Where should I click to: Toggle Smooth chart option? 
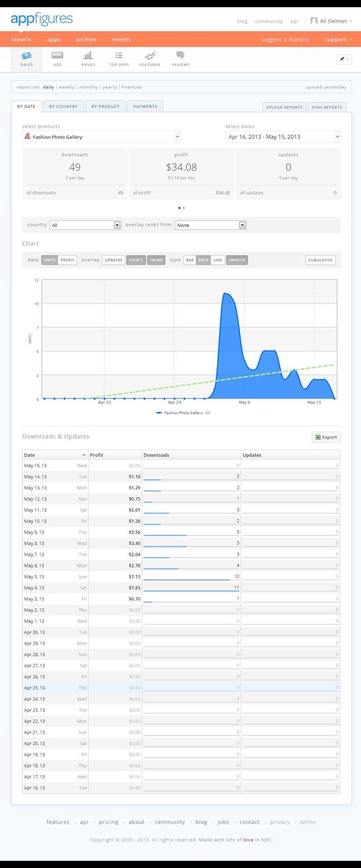237,260
